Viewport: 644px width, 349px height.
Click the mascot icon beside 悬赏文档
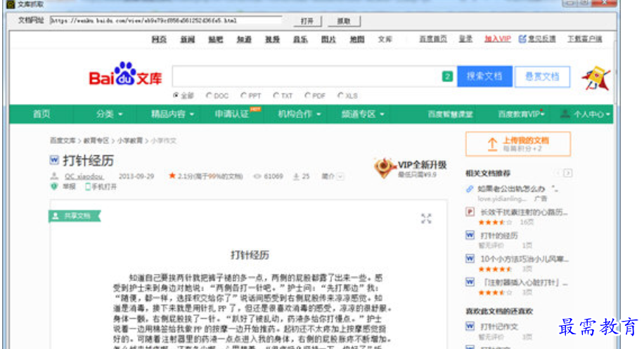(595, 79)
